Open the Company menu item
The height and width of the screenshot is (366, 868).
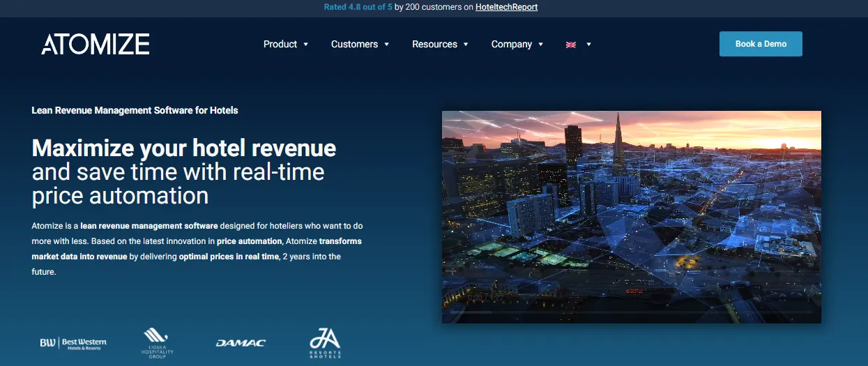coord(512,44)
